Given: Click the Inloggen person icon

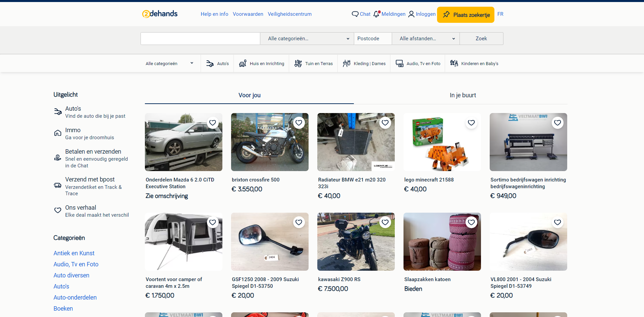Looking at the screenshot, I should coord(411,14).
